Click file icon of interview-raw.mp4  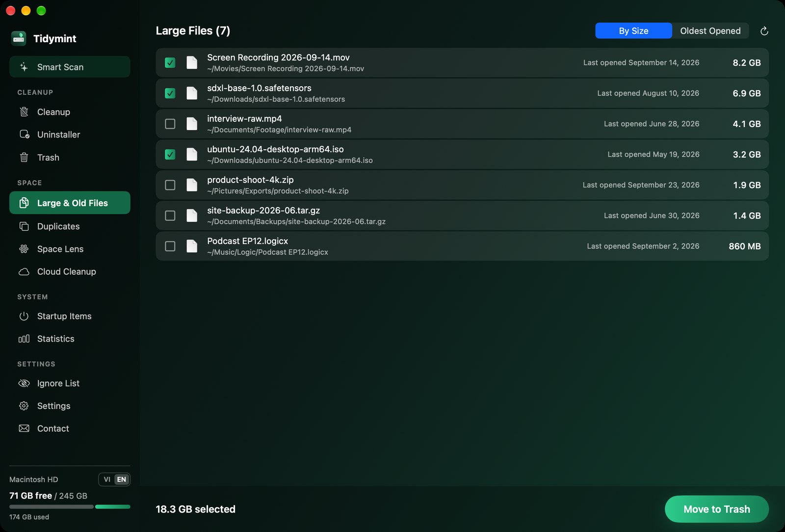pyautogui.click(x=192, y=124)
